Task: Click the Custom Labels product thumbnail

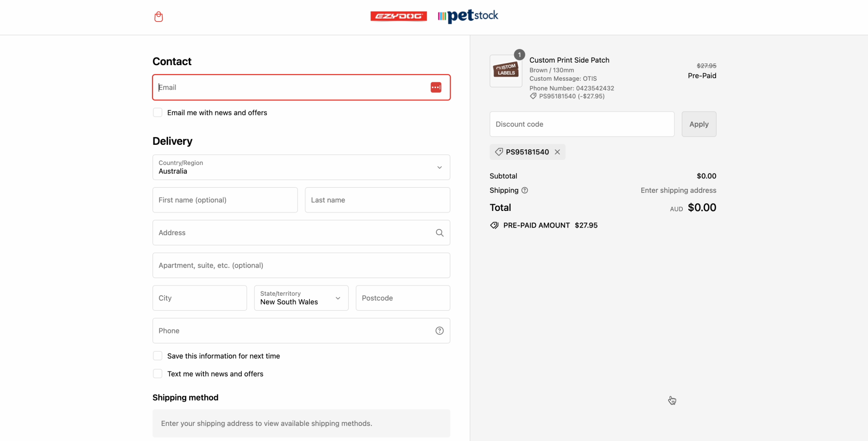Action: [x=506, y=71]
